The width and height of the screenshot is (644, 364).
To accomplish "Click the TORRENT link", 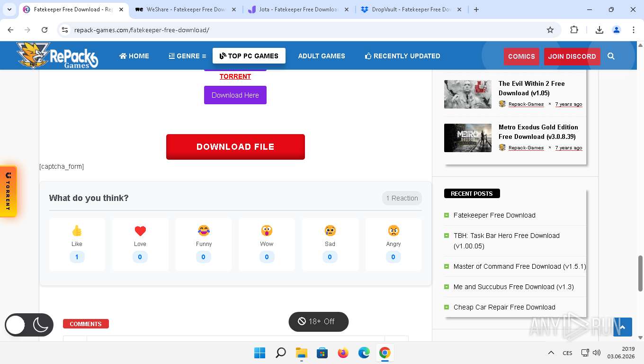I will click(235, 76).
